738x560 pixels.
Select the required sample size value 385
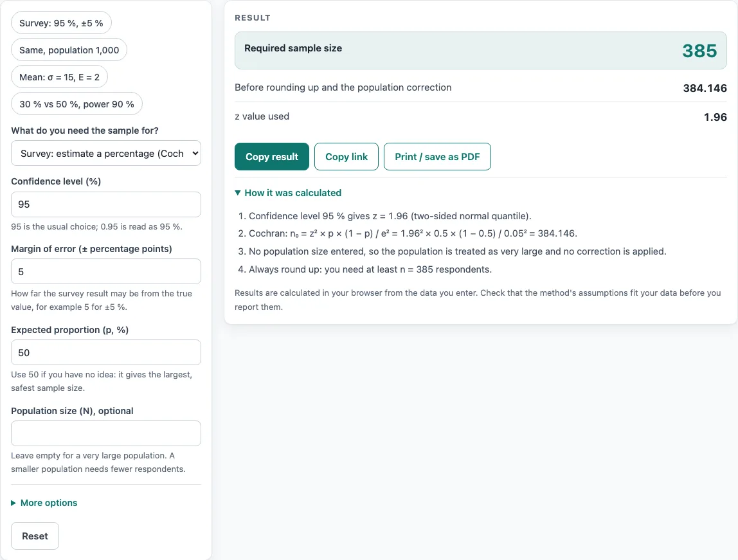click(699, 51)
